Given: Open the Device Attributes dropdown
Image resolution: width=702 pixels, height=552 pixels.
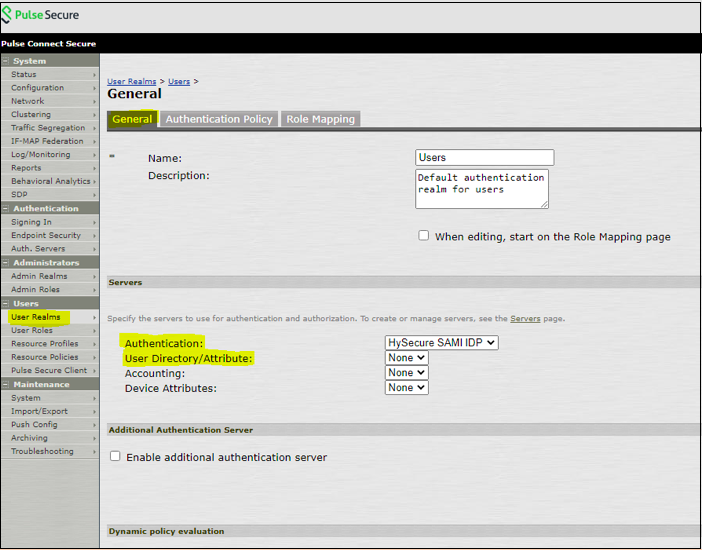Looking at the screenshot, I should [407, 388].
